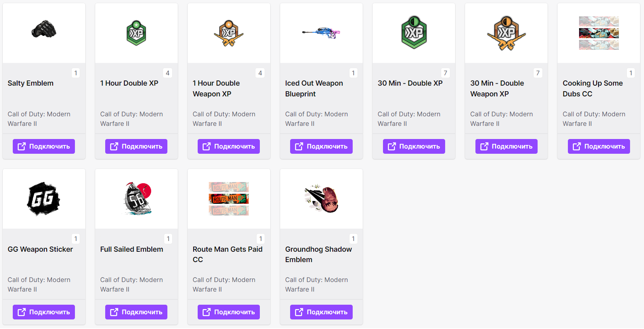Connect the Iced Out Weapon Blueprint reward

[321, 146]
